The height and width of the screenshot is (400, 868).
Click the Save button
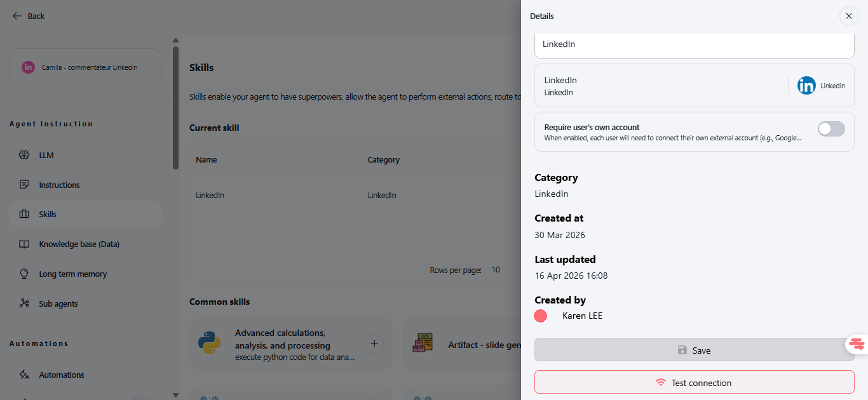pos(694,350)
